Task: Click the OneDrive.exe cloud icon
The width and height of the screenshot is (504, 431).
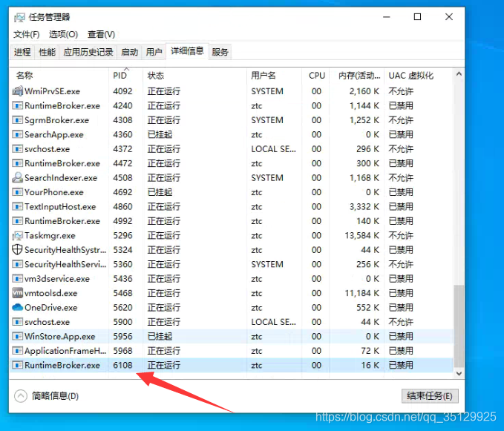Action: point(17,307)
